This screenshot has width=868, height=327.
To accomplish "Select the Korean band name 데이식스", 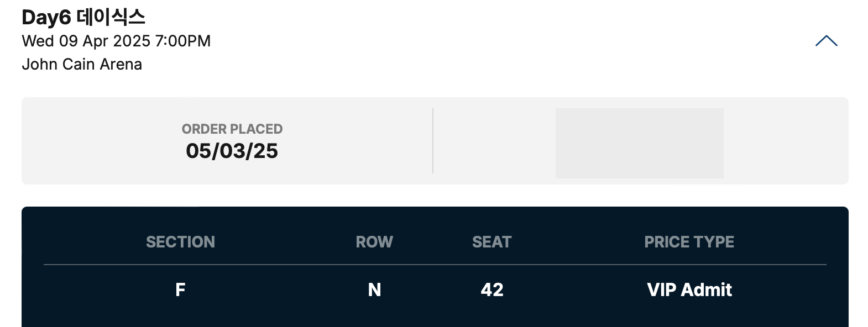I will [111, 18].
